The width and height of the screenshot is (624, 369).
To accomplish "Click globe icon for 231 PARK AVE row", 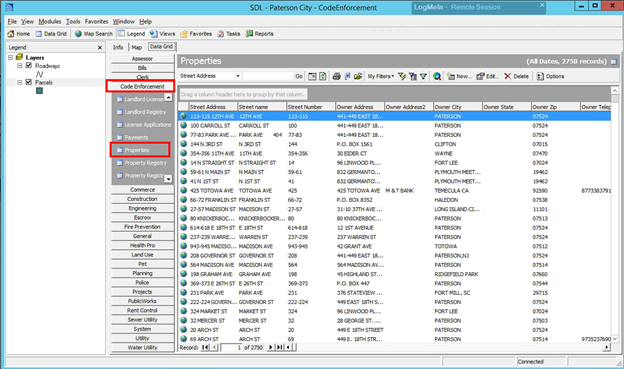I will 183,293.
